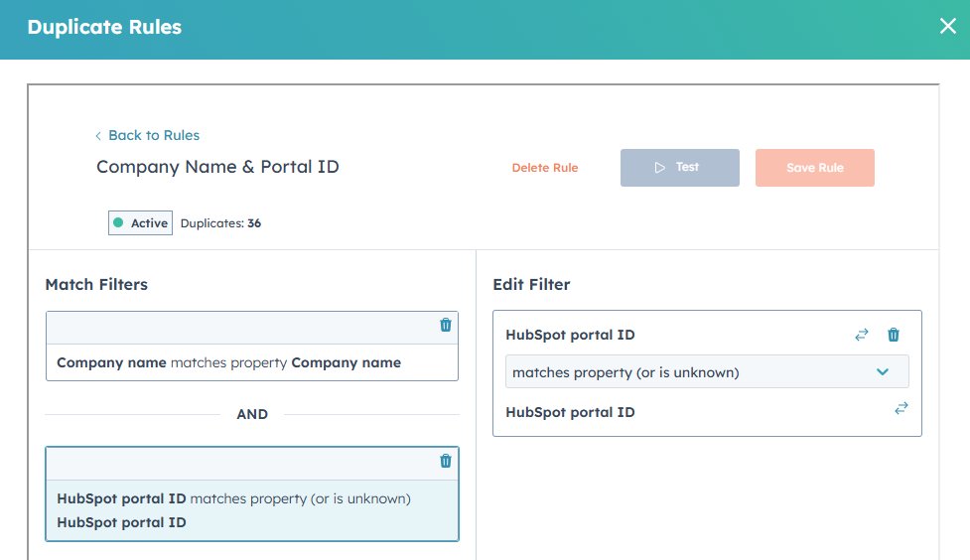This screenshot has height=560, width=970.
Task: Click the dropdown chevron arrow in Edit Filter
Action: click(883, 372)
